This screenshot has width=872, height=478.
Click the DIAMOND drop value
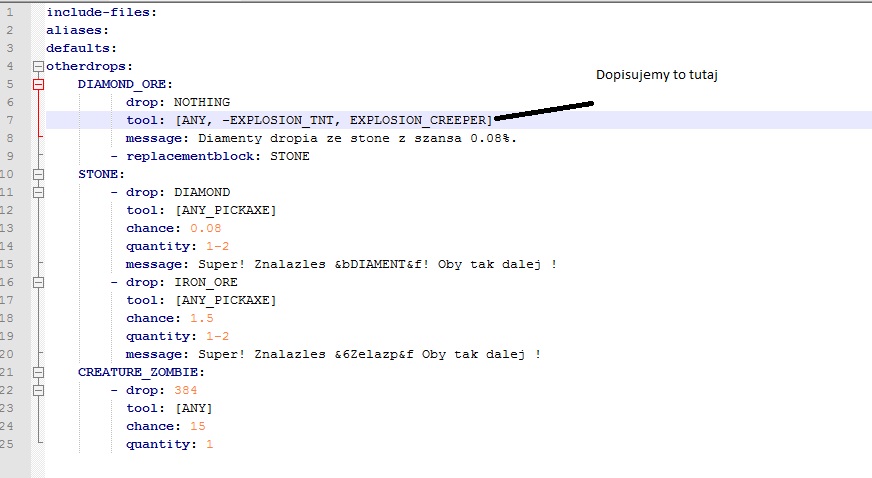point(202,192)
